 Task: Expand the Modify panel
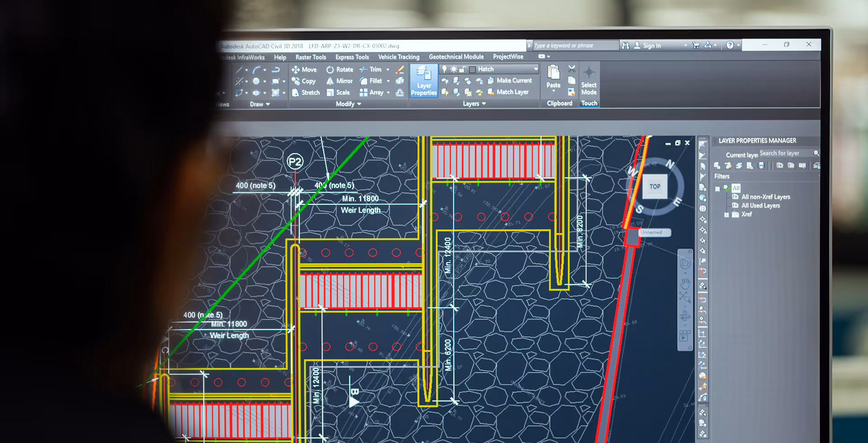[348, 104]
